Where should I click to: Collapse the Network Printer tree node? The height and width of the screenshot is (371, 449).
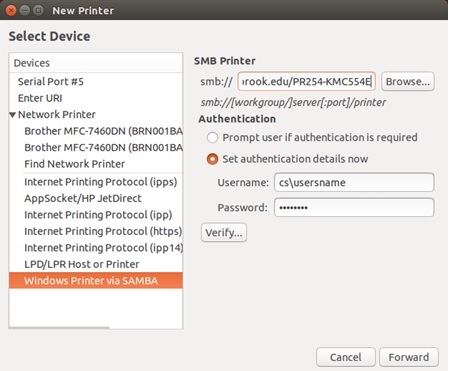point(12,115)
